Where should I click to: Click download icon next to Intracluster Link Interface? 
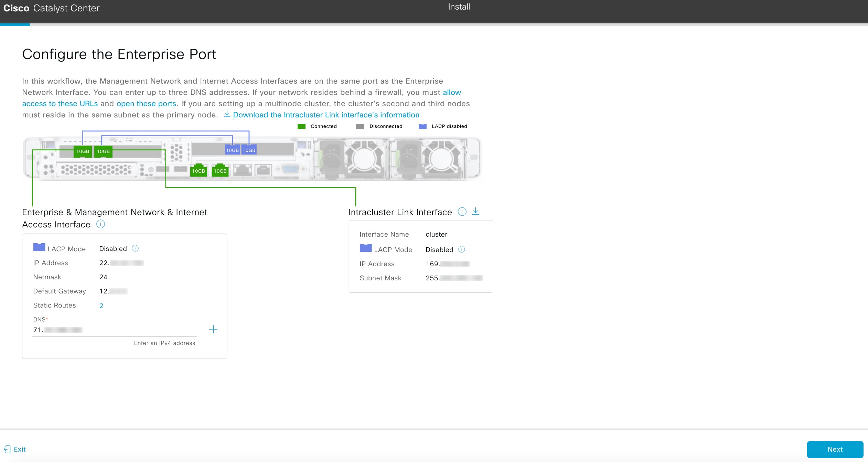(476, 212)
